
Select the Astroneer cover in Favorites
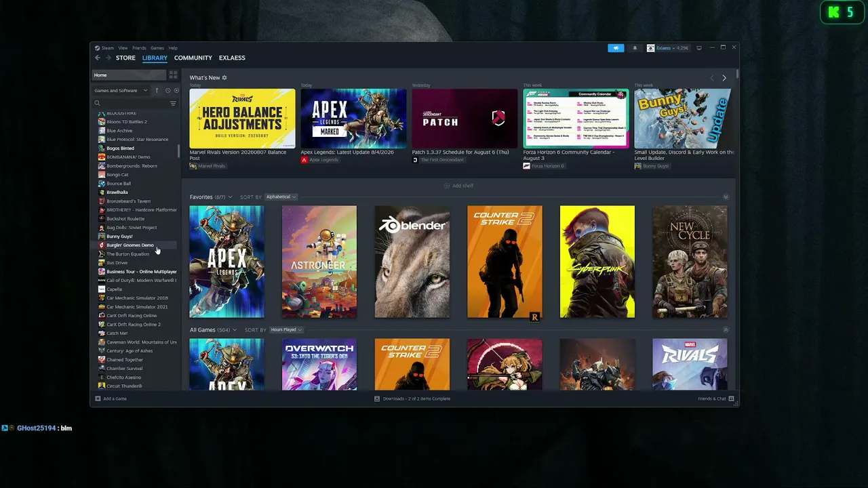pos(319,262)
